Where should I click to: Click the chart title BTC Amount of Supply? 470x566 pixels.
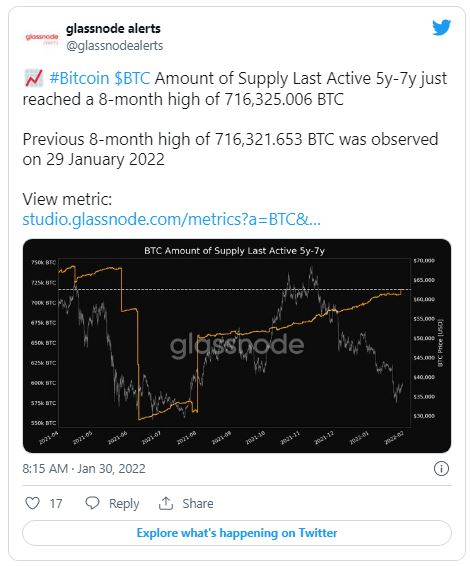[x=234, y=251]
